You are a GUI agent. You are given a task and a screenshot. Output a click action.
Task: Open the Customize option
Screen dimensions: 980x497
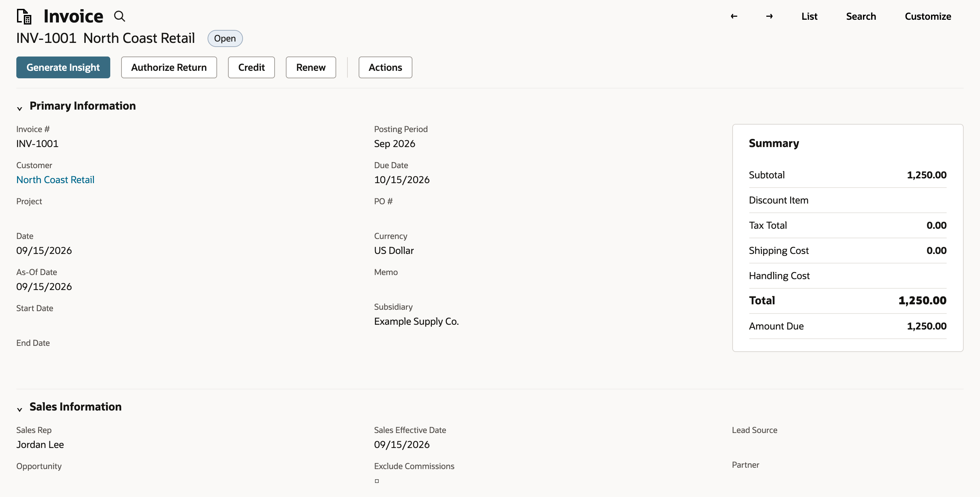tap(928, 16)
